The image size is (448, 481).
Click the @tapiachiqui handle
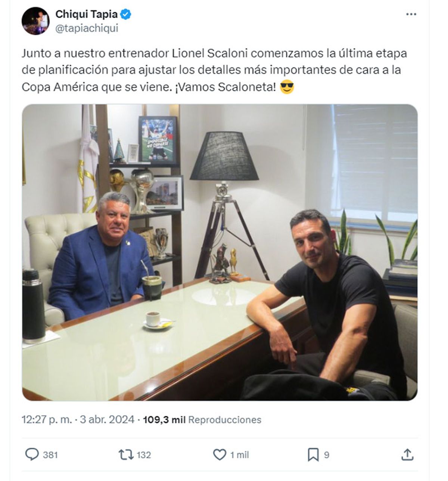[87, 28]
